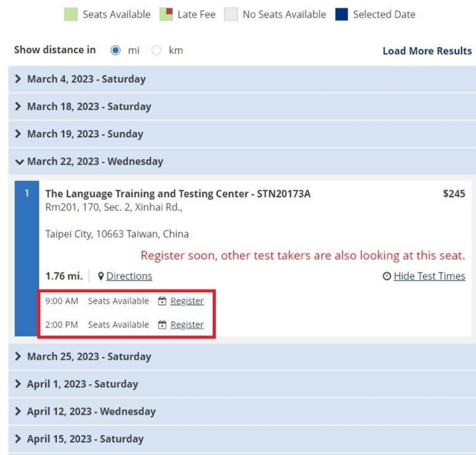Register for the 2:00 PM test time
This screenshot has width=476, height=455.
pyautogui.click(x=187, y=325)
